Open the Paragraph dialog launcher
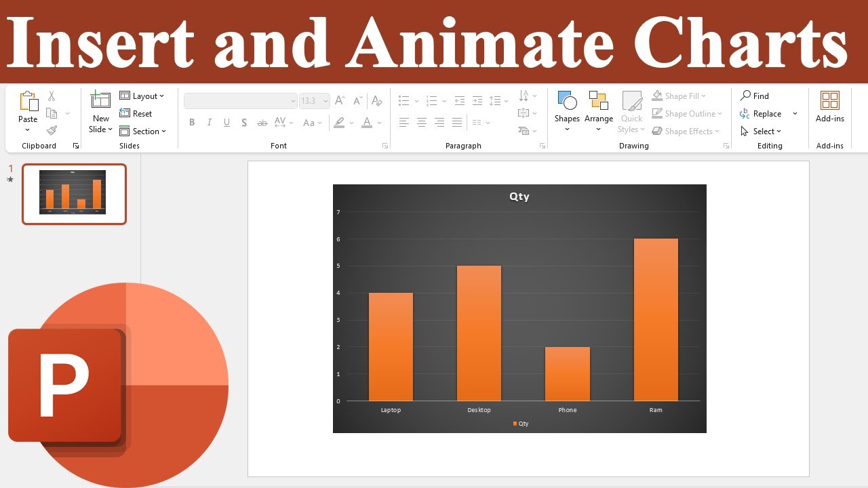This screenshot has width=868, height=488. (x=542, y=146)
